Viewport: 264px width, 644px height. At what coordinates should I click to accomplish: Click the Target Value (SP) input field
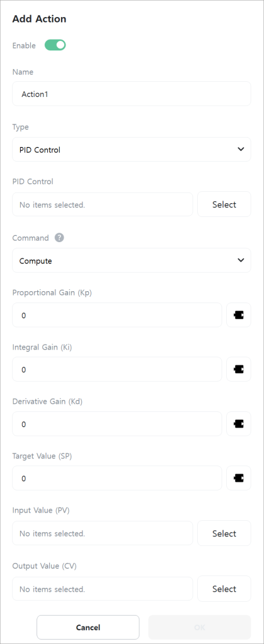(x=117, y=478)
